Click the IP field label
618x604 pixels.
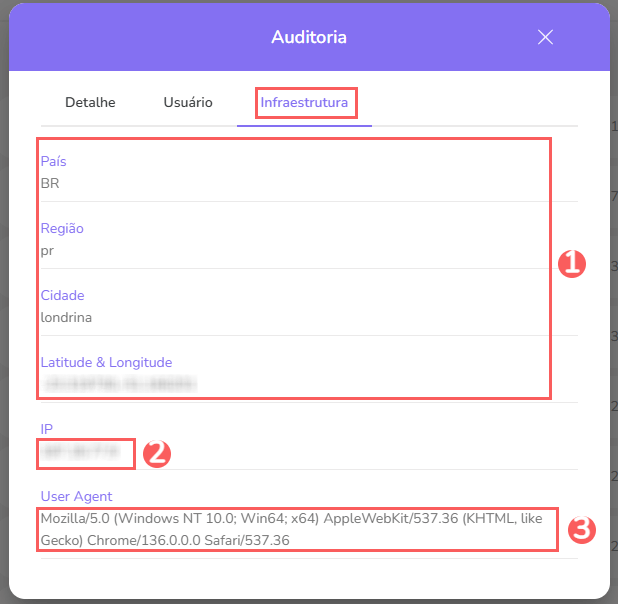click(46, 429)
